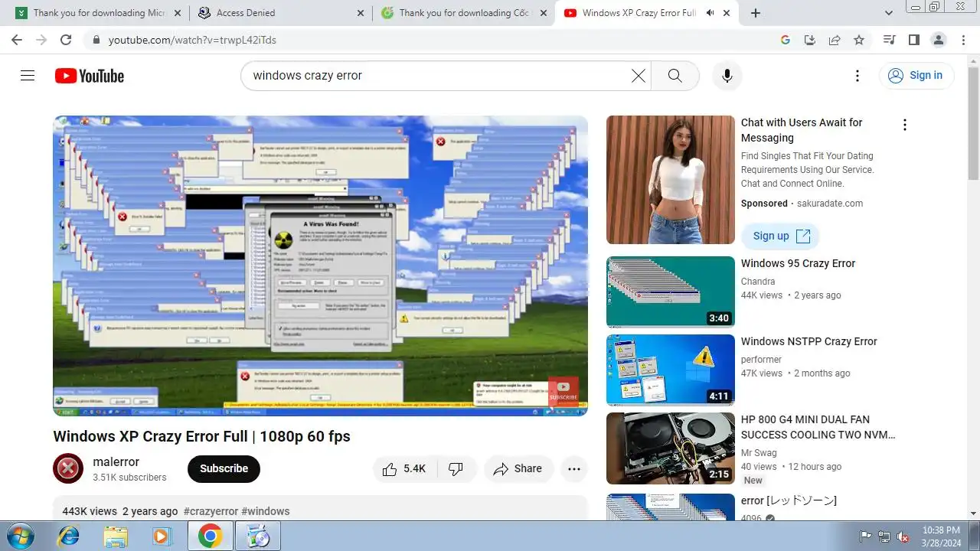Screen dimensions: 980x551
Task: Expand the tab search dropdown
Action: point(889,13)
